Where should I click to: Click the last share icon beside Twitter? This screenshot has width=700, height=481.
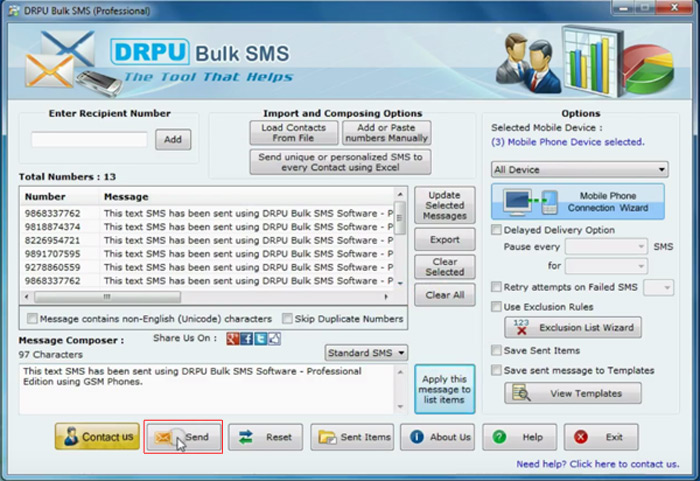[274, 339]
